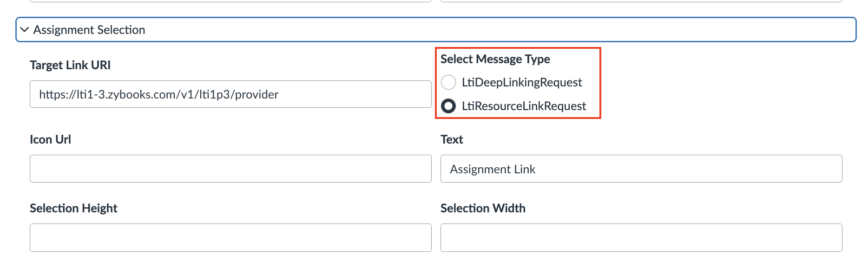Screen dimensions: 868x263
Task: Select the LtiResourceLinkRequest radio button
Action: pyautogui.click(x=448, y=106)
